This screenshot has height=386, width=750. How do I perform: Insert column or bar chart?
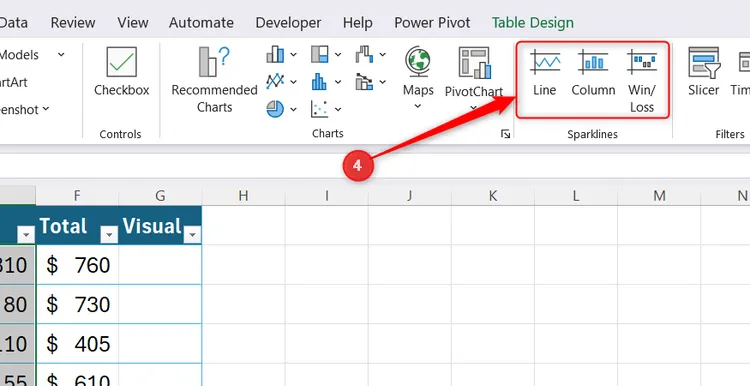275,55
